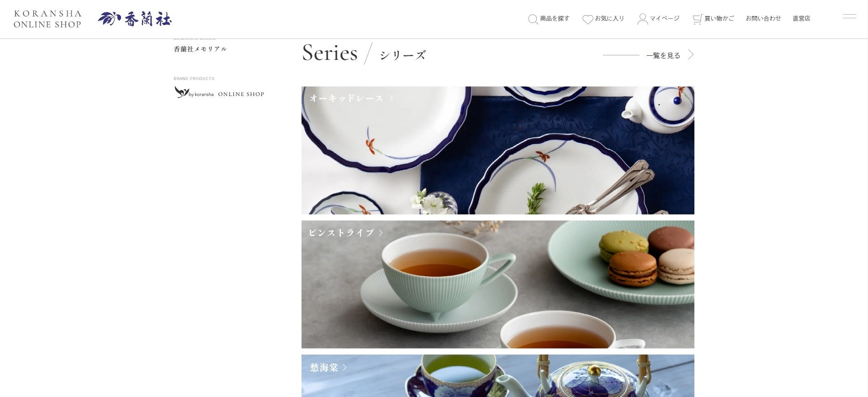Click the heart favorites icon
The height and width of the screenshot is (397, 868).
coord(587,19)
